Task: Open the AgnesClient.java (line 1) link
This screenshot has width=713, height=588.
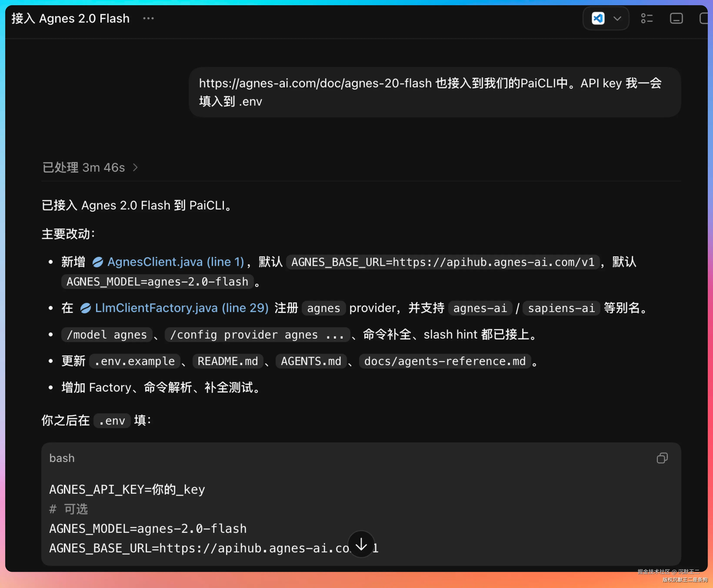Action: [x=176, y=262]
